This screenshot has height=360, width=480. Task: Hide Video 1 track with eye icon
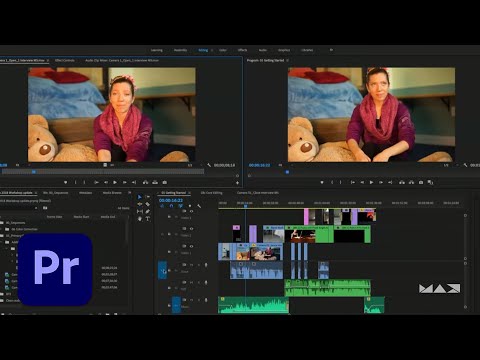[192, 246]
